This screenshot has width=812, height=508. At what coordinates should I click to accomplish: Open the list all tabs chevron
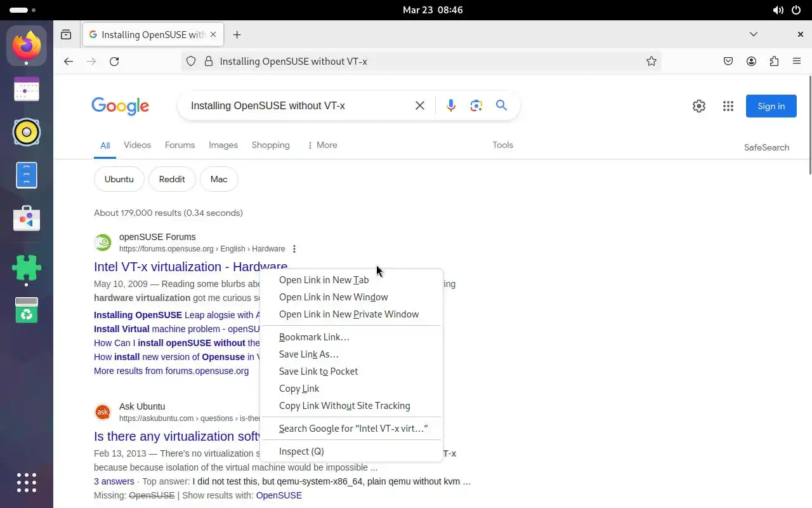[x=754, y=34]
